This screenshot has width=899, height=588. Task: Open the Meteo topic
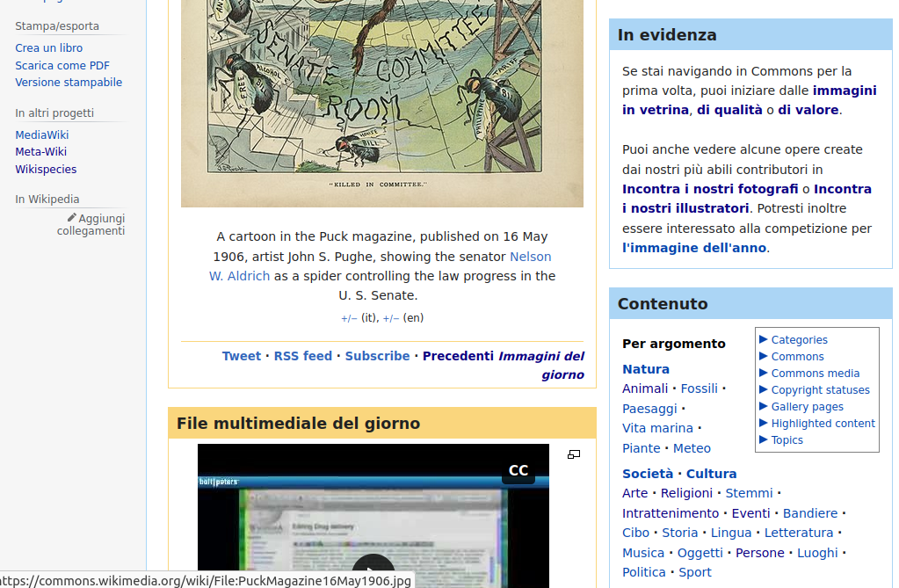click(x=692, y=448)
